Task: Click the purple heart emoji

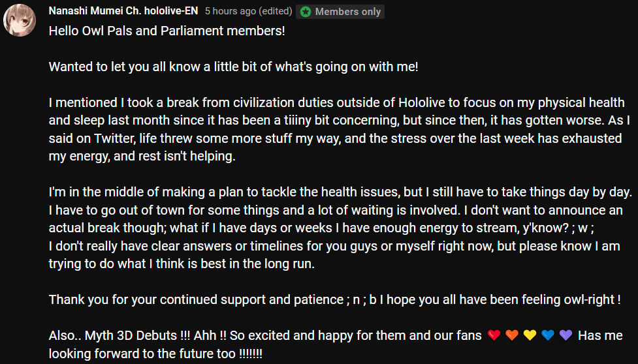Action: click(566, 335)
